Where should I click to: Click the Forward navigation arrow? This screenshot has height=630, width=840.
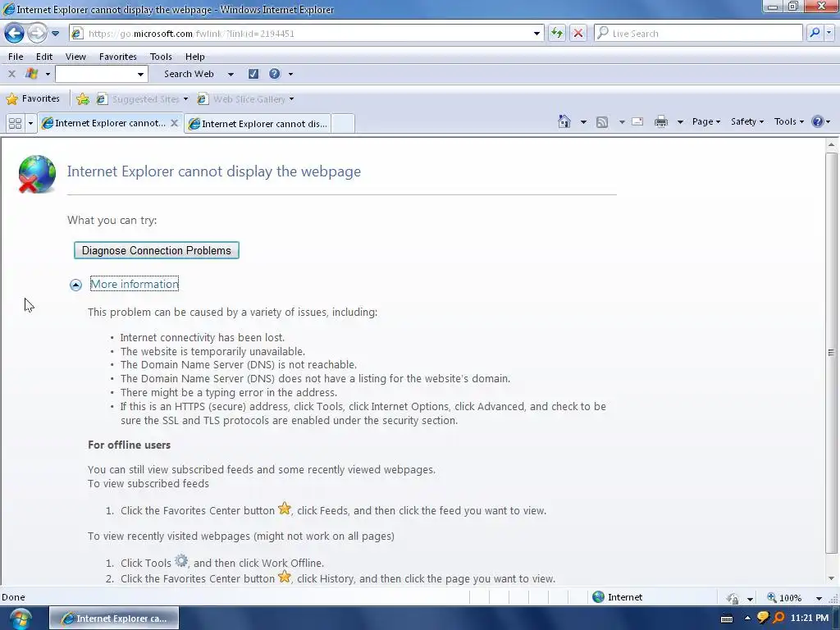click(37, 33)
